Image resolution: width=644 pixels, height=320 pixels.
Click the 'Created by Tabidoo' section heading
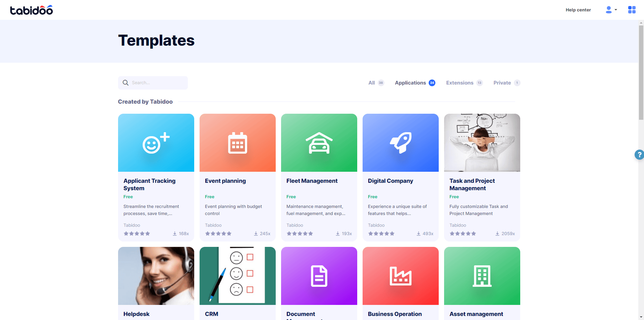(145, 102)
